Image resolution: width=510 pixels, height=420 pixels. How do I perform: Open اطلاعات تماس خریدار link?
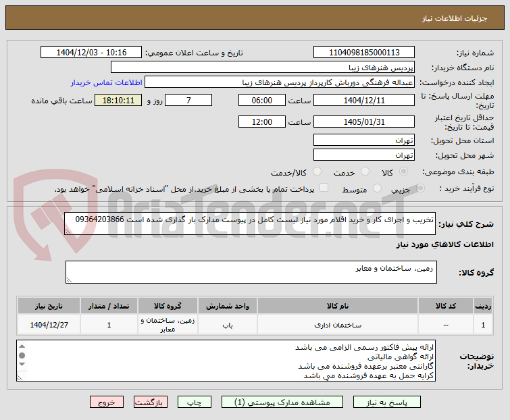[106, 82]
